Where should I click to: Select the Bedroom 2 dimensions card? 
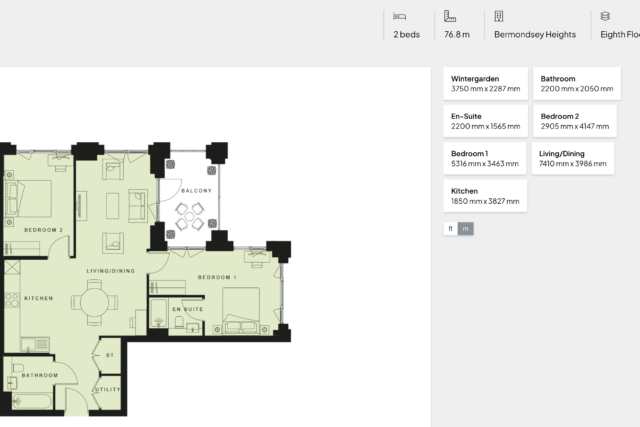click(575, 121)
